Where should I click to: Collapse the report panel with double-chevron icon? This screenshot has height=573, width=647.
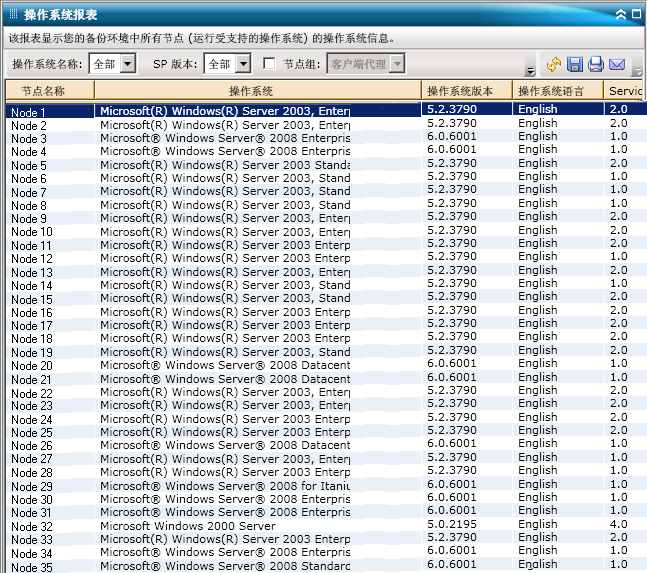click(621, 13)
